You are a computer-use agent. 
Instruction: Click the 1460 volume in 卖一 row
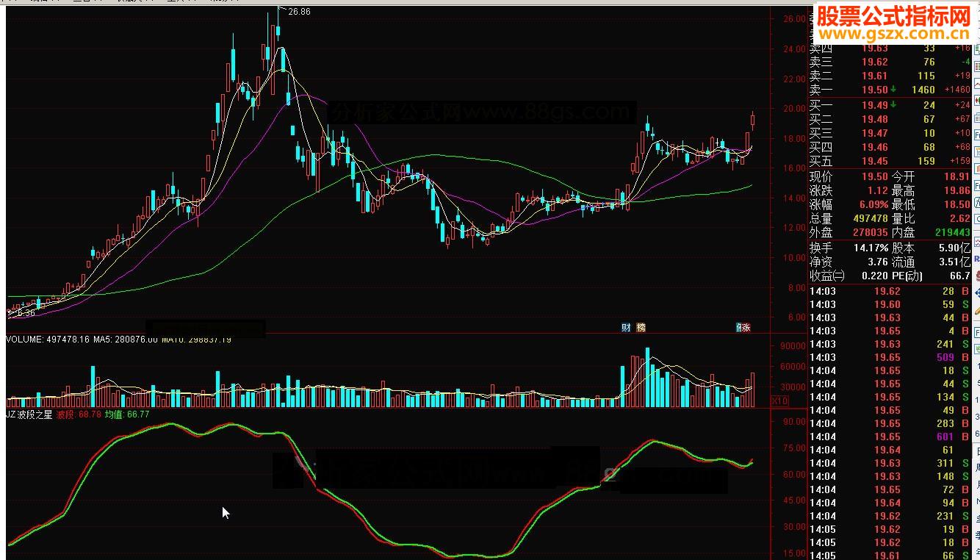point(923,90)
